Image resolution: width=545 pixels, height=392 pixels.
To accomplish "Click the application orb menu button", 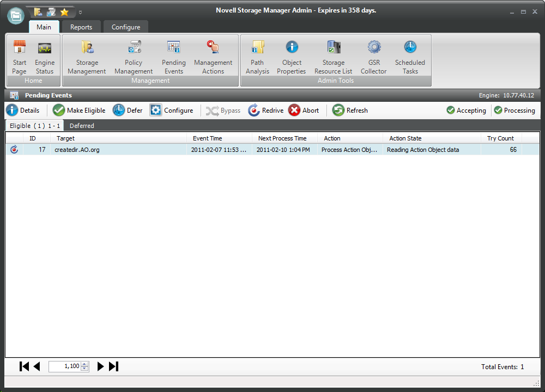I will [x=16, y=16].
